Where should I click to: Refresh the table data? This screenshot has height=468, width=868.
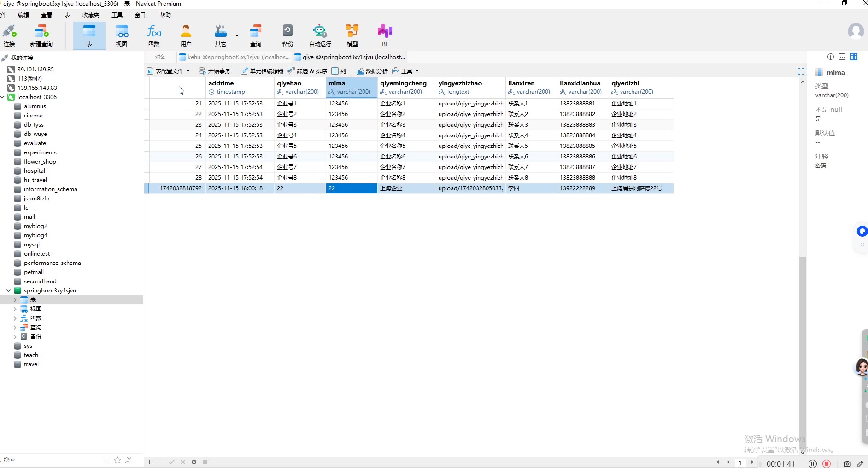(x=194, y=462)
